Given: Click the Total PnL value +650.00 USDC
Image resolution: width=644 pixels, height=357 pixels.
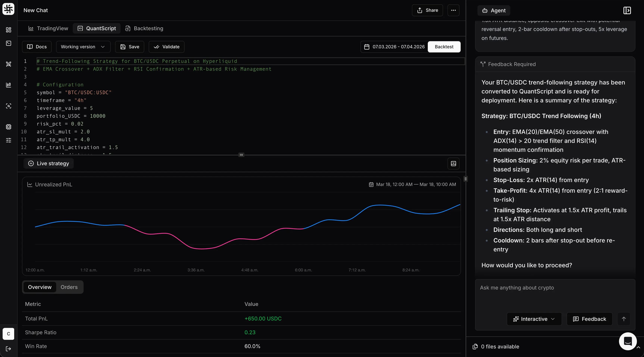Looking at the screenshot, I should 263,319.
